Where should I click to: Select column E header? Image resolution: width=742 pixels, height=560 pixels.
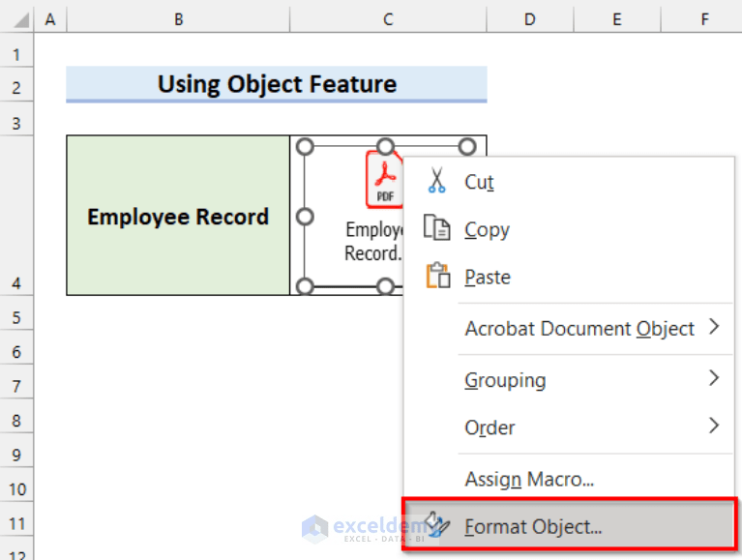[617, 19]
